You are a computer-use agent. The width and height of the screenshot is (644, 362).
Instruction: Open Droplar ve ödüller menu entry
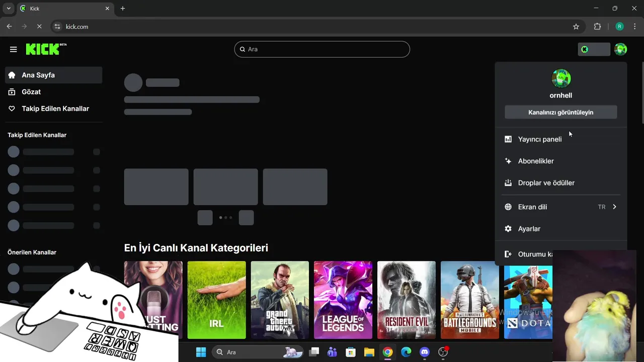[561, 183]
